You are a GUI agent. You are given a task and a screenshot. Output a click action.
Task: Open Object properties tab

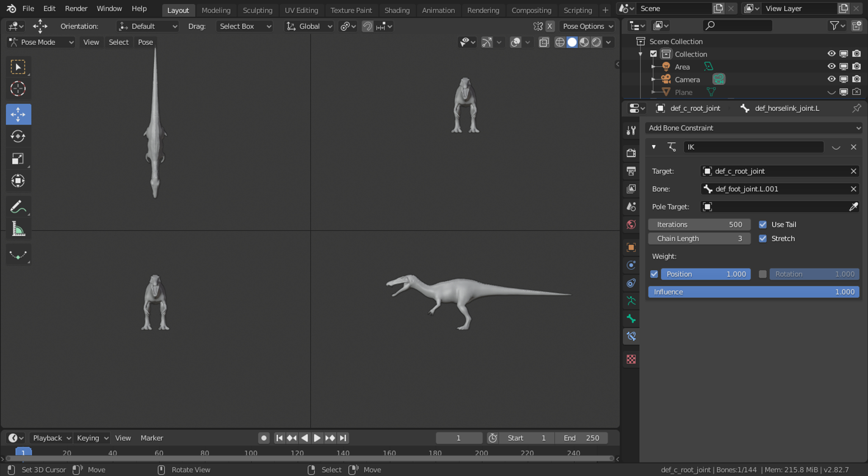(631, 247)
